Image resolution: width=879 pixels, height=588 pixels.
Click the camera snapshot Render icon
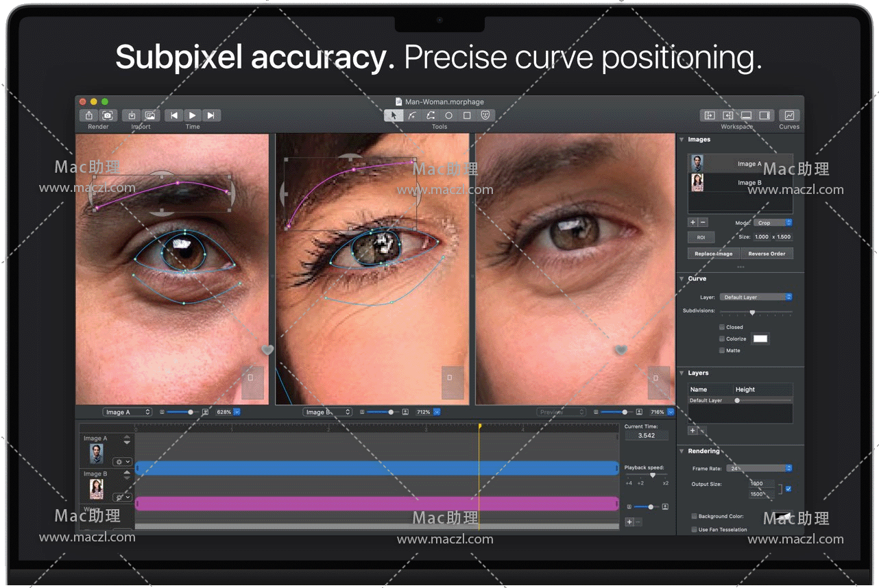point(108,116)
